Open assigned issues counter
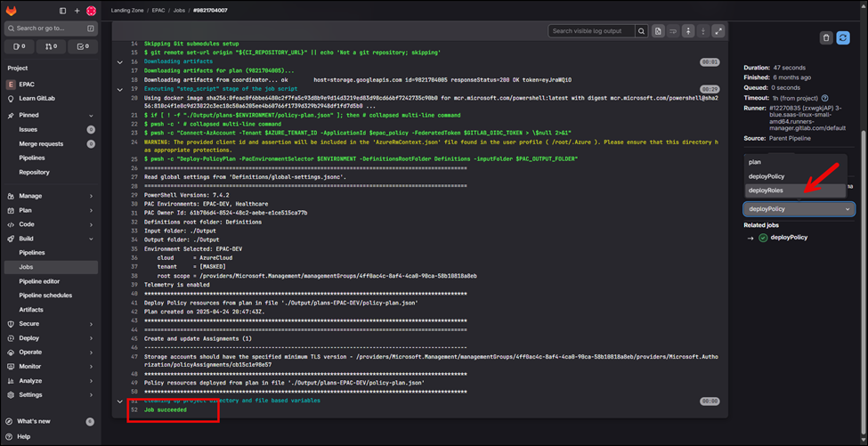868x446 pixels. (20, 46)
